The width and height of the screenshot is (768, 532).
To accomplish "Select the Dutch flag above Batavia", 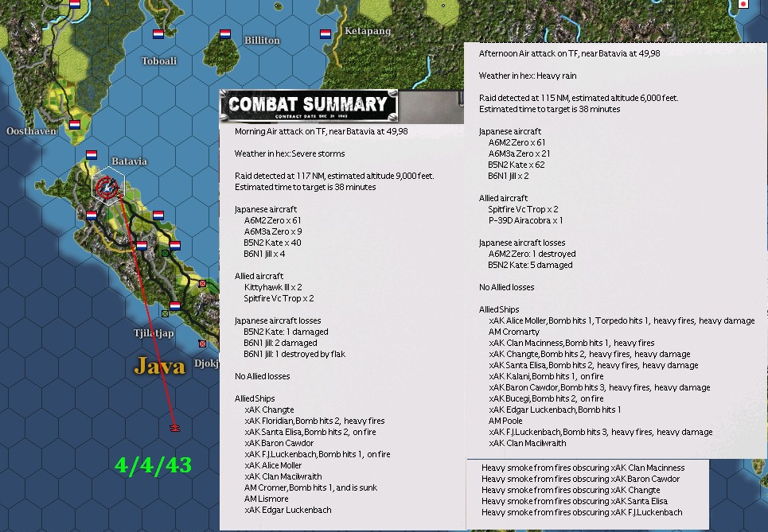I will click(x=91, y=154).
